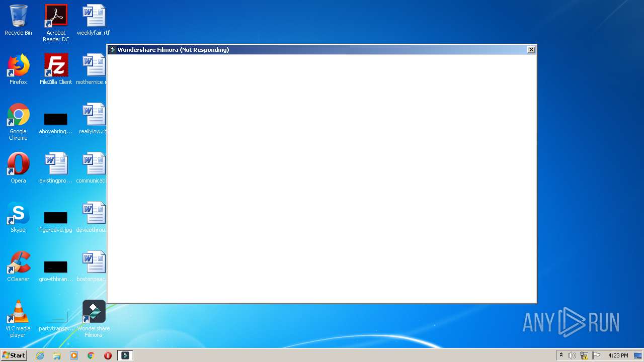Open VLC media player shortcut

coord(18,319)
